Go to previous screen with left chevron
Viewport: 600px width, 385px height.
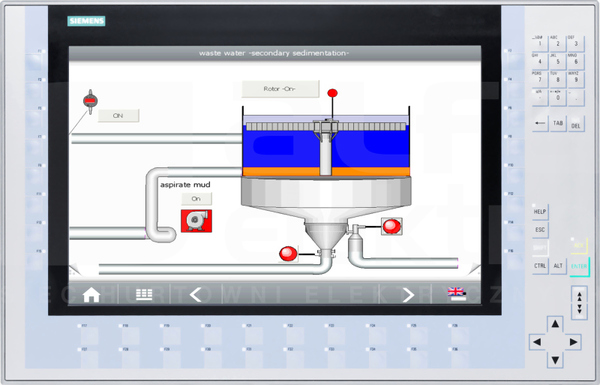[196, 294]
